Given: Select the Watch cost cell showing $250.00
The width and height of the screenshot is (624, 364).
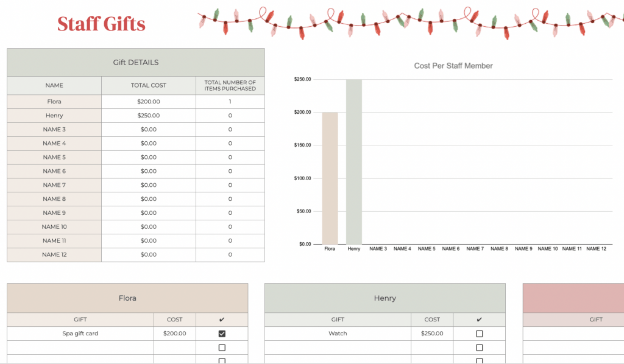Looking at the screenshot, I should pos(432,333).
